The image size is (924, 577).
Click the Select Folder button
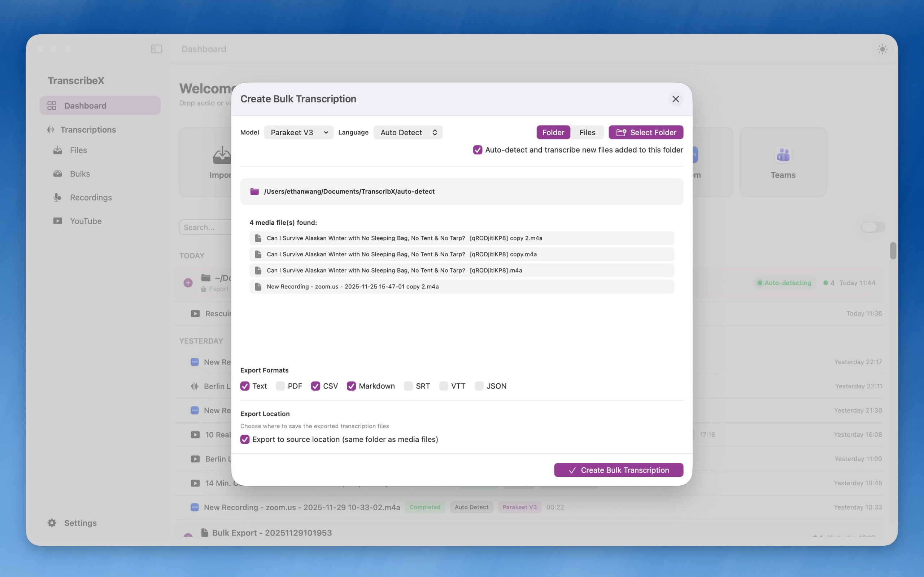(646, 132)
